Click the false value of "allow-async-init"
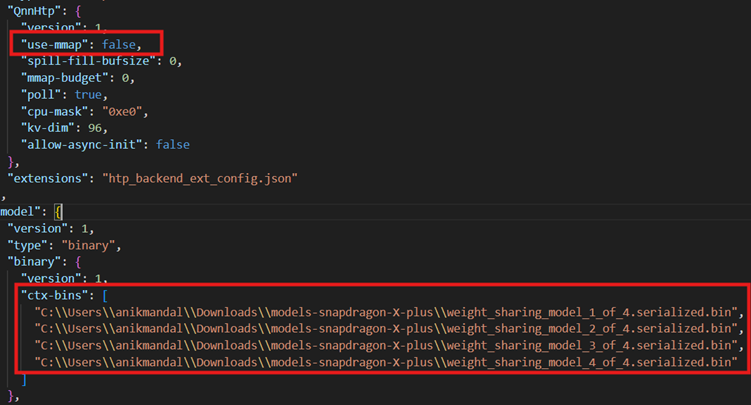Viewport: 751px width, 405px height. pyautogui.click(x=172, y=145)
